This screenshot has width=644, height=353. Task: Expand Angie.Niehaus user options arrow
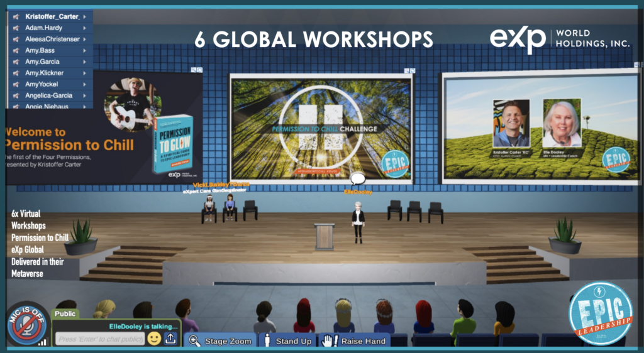(x=84, y=106)
